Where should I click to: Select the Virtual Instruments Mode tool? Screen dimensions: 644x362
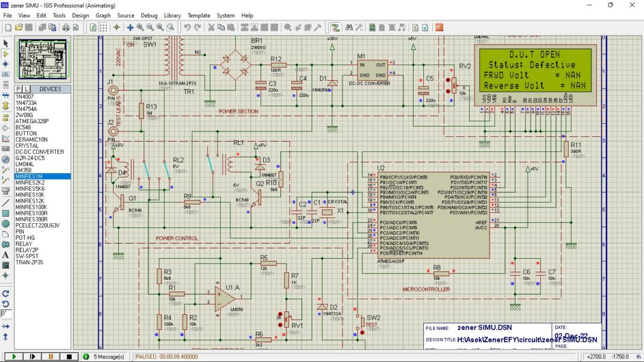tap(6, 190)
